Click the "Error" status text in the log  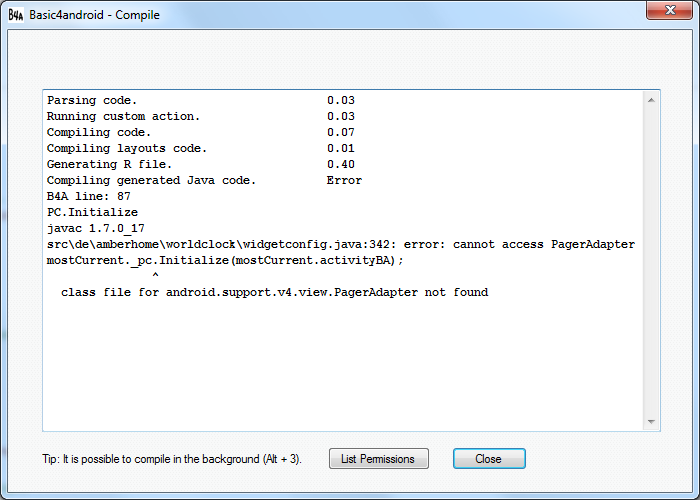click(x=344, y=180)
